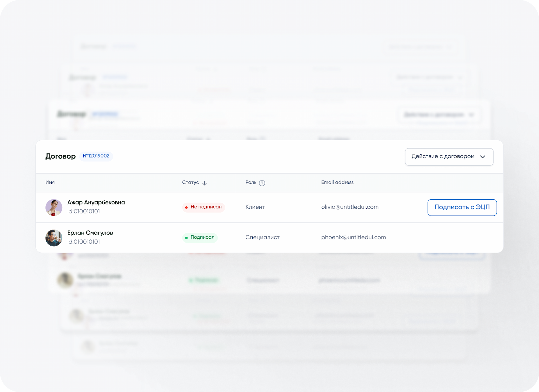Viewport: 539px width, 392px height.
Task: Click the Не подписан status badge
Action: pos(204,207)
